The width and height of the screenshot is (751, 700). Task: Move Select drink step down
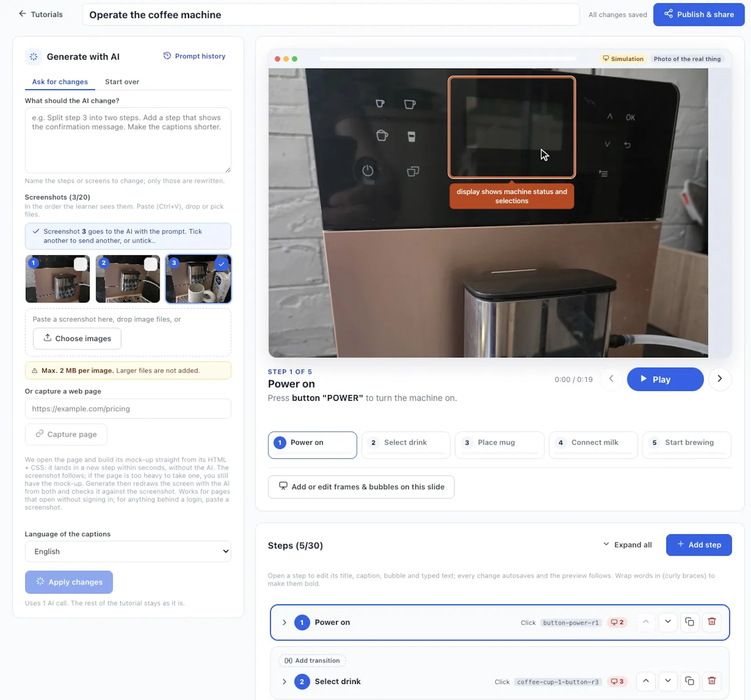pos(668,681)
